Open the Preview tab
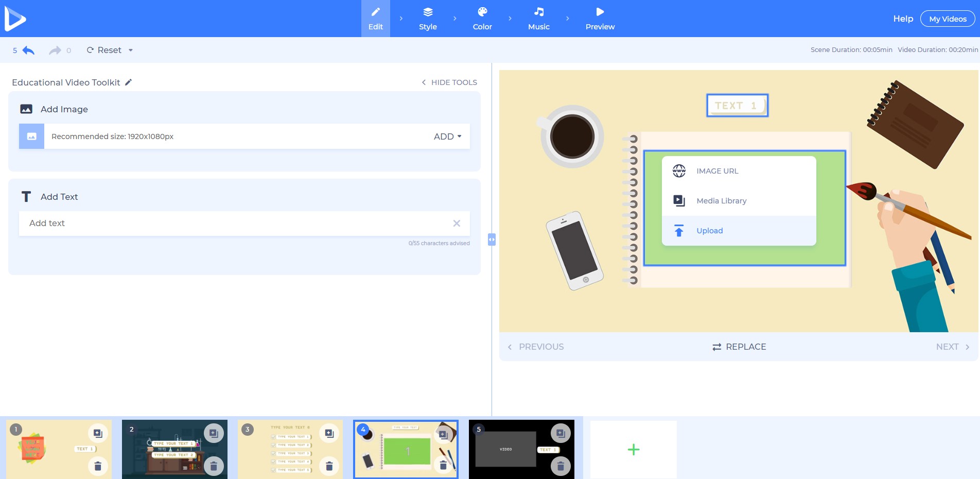Image resolution: width=980 pixels, height=479 pixels. pyautogui.click(x=599, y=19)
